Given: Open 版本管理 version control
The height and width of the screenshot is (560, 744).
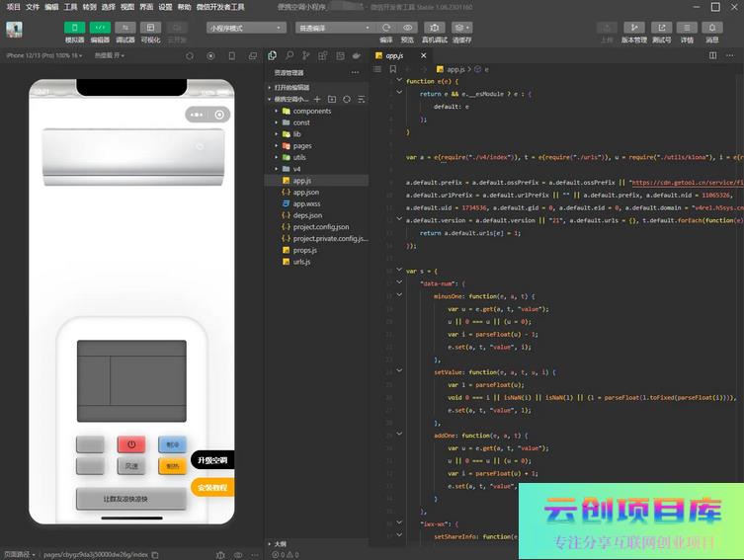Looking at the screenshot, I should click(633, 28).
